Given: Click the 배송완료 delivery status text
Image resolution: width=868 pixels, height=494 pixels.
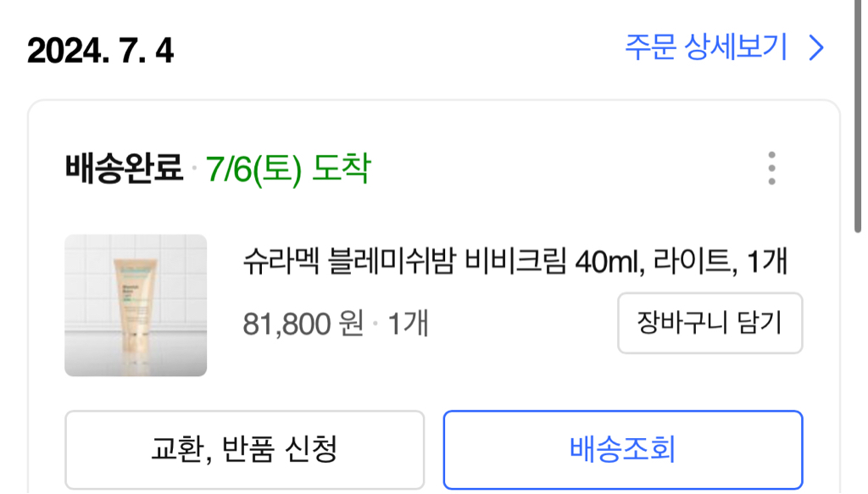Looking at the screenshot, I should 124,168.
